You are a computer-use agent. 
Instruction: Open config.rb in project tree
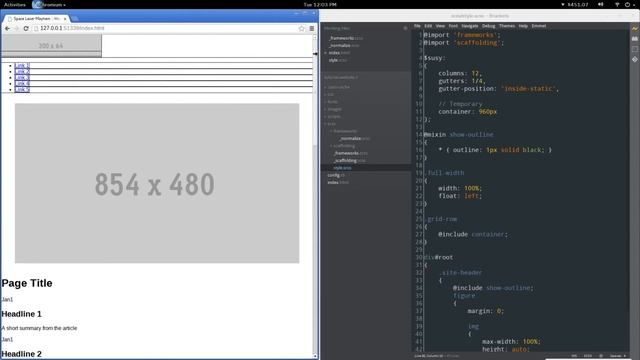(x=336, y=175)
